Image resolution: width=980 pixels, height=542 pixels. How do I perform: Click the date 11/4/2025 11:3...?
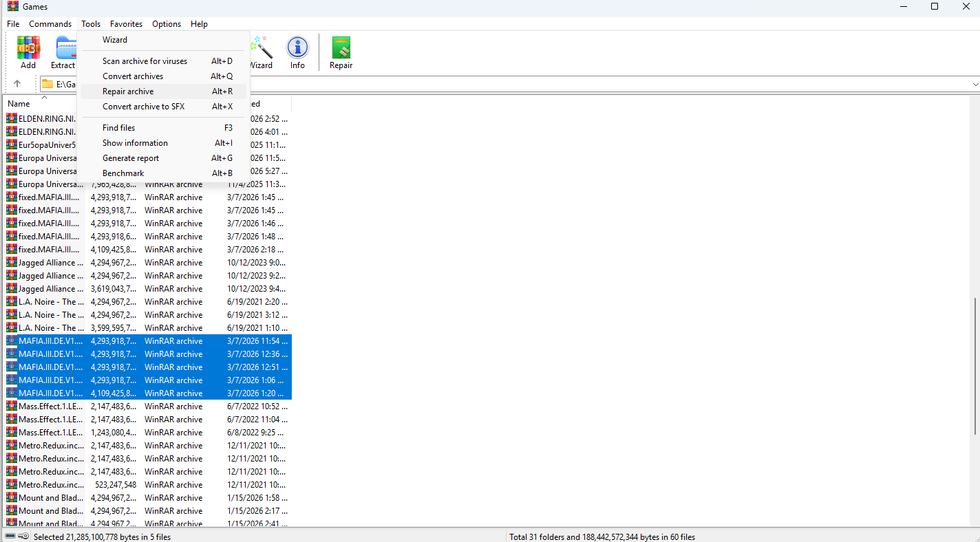point(257,184)
